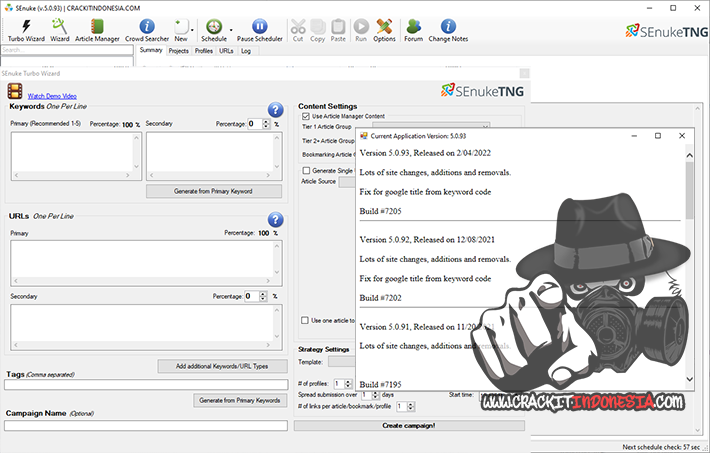Click the Pause Scheduler icon
The width and height of the screenshot is (710, 453).
259,30
